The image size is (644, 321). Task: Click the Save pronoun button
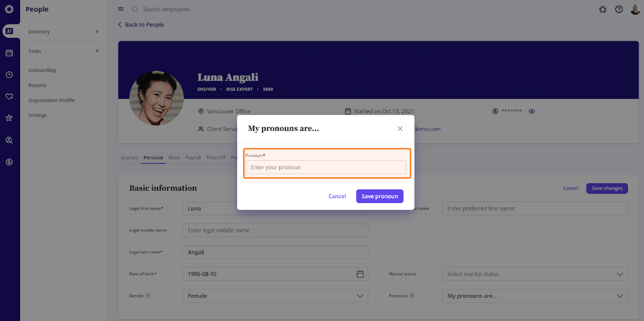coord(380,196)
